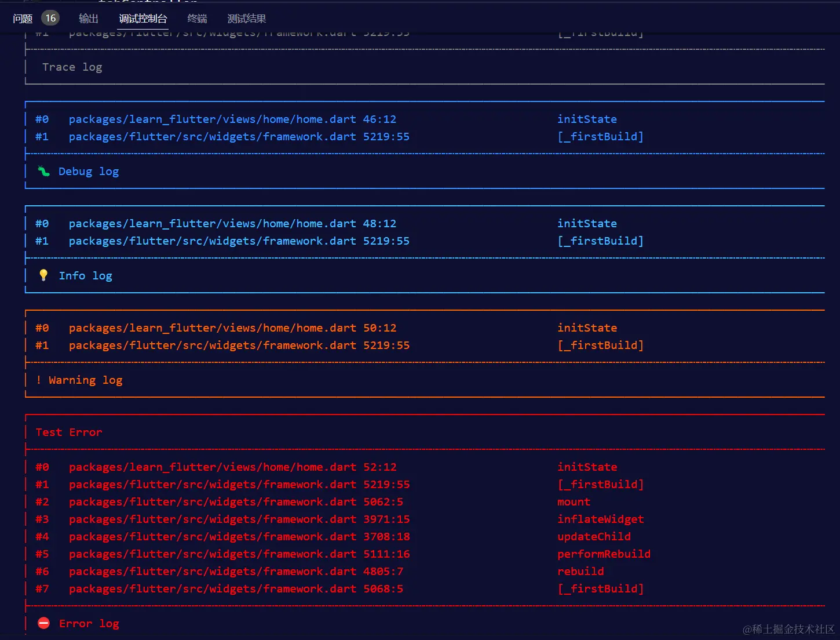The height and width of the screenshot is (640, 840).
Task: Switch to the 问题 tab
Action: pyautogui.click(x=23, y=19)
